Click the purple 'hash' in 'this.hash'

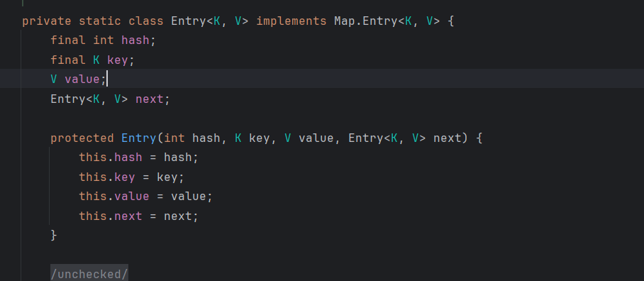point(128,158)
